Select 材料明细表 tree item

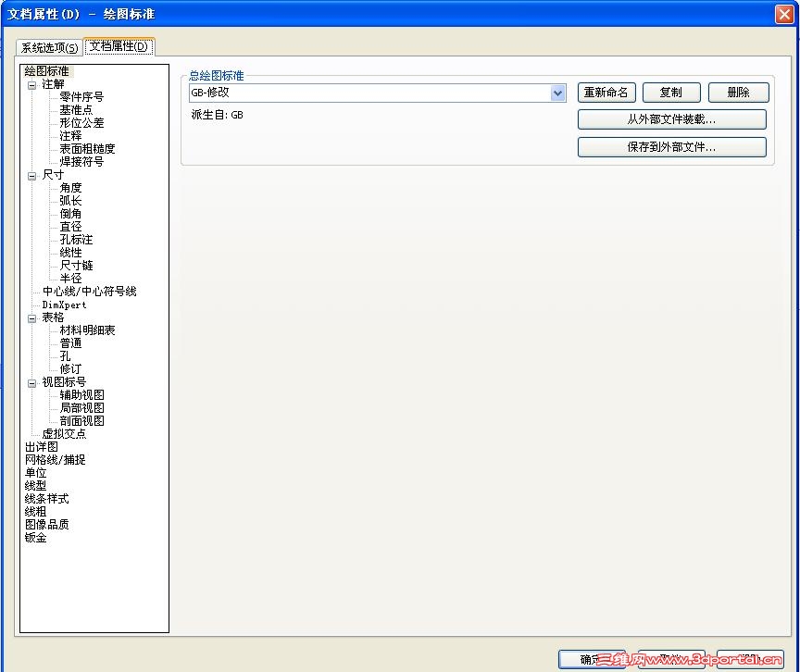coord(87,330)
